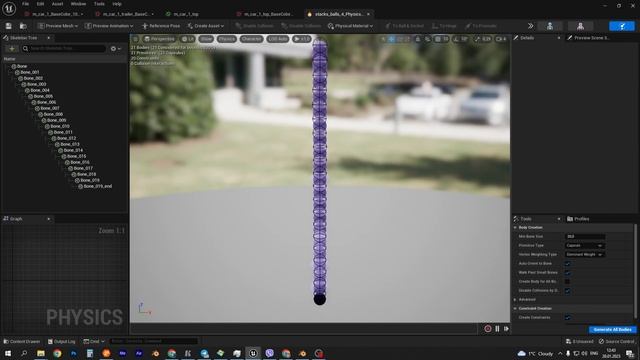Switch to Skeletal Mesh editor mode icon
This screenshot has width=640, height=360.
pyautogui.click(x=580, y=26)
